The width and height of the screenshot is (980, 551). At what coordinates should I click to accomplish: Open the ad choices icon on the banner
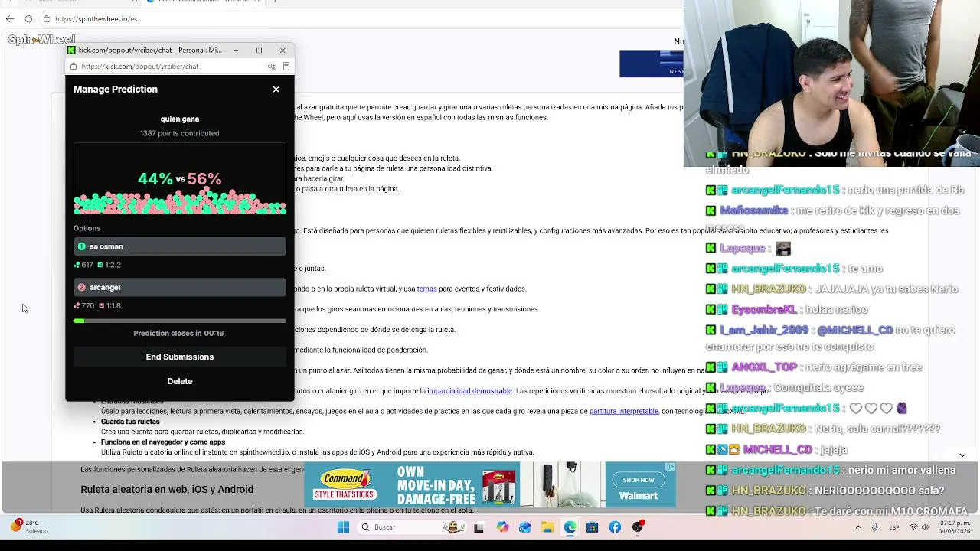[670, 466]
